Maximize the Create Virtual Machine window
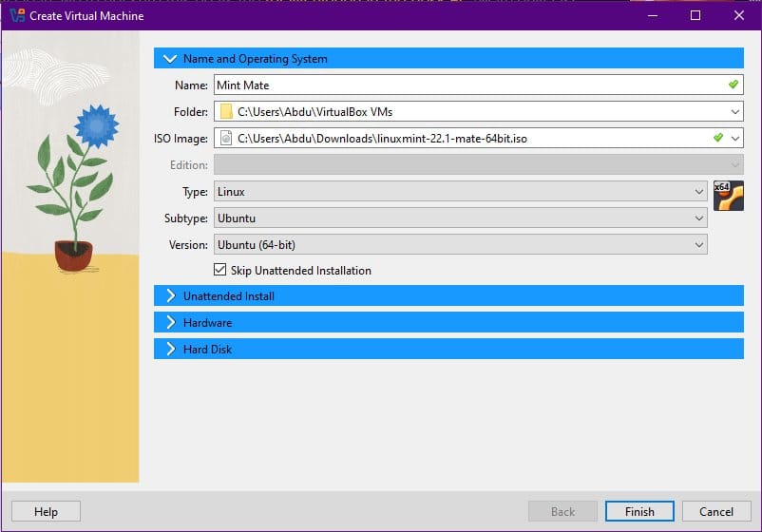 point(695,15)
